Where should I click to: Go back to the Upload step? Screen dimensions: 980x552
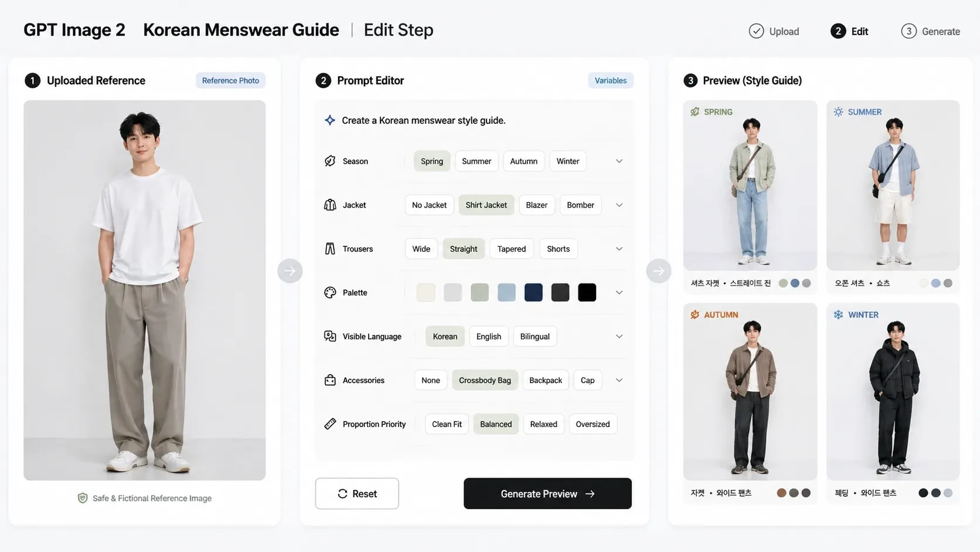pos(773,30)
